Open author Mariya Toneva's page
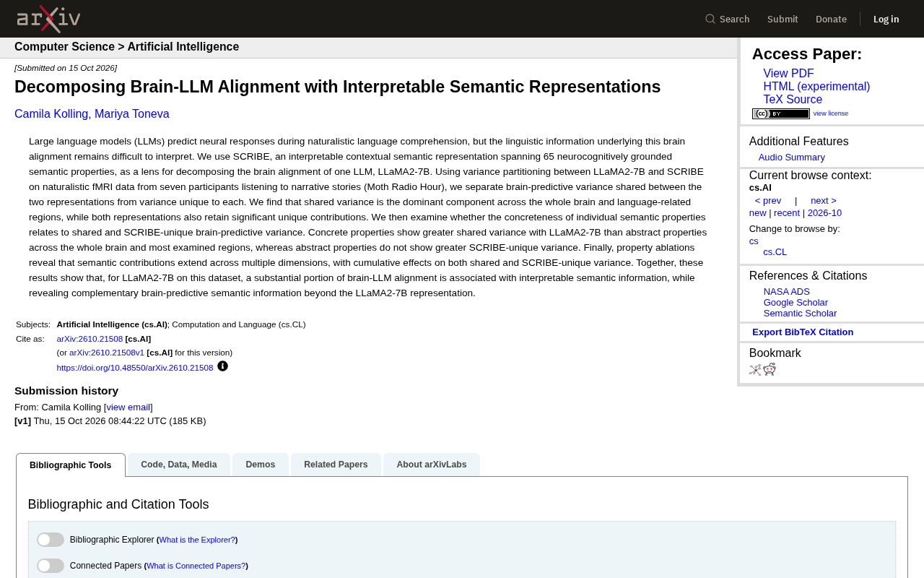Viewport: 924px width, 578px height. 132,114
